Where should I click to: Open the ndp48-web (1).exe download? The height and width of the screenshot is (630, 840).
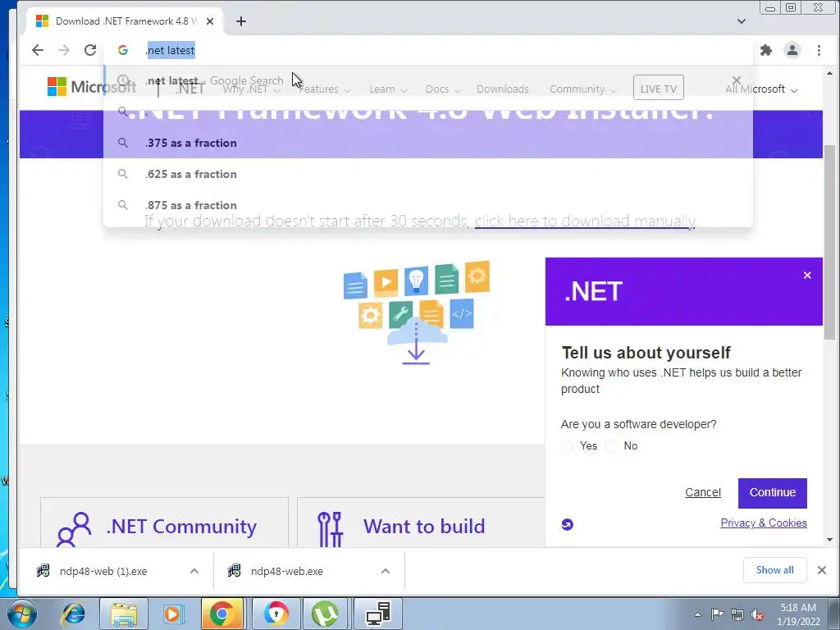[x=103, y=571]
